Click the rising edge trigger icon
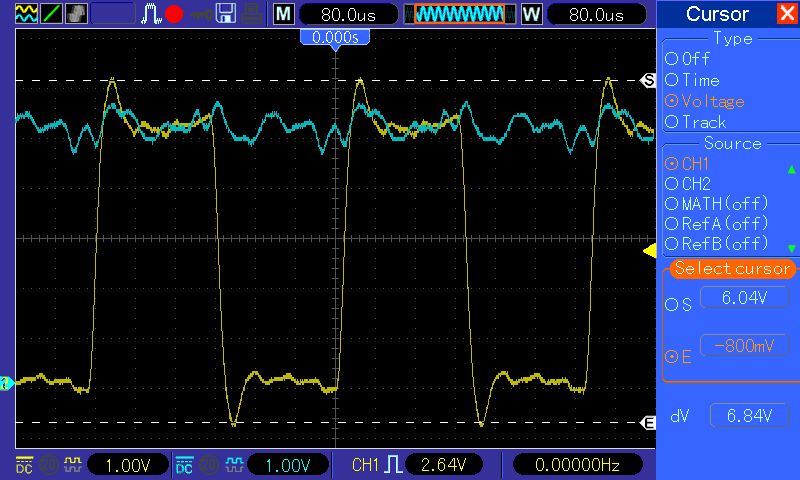The image size is (800, 480). point(393,465)
